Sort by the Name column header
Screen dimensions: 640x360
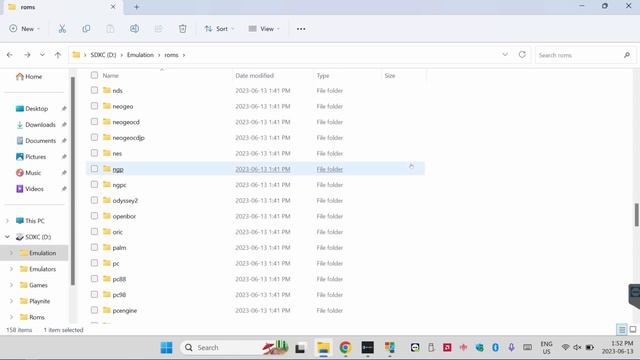pos(111,76)
